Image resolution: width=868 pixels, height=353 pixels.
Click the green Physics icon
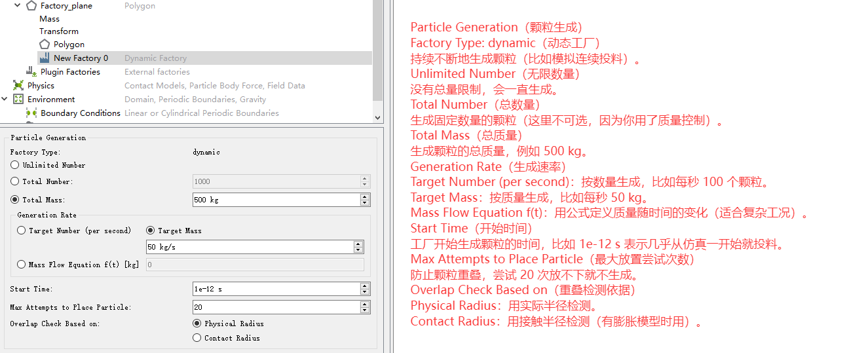[18, 86]
